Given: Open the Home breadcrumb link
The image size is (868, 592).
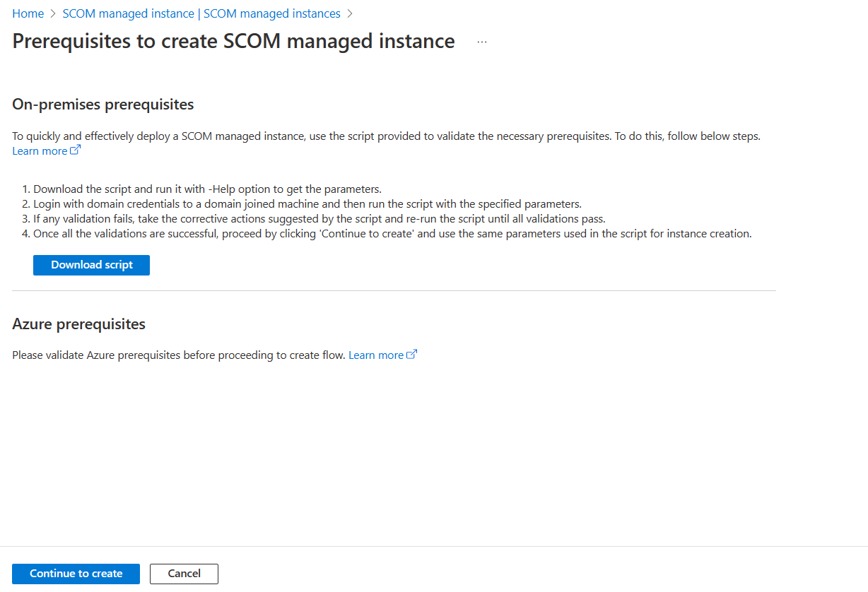Looking at the screenshot, I should (27, 13).
